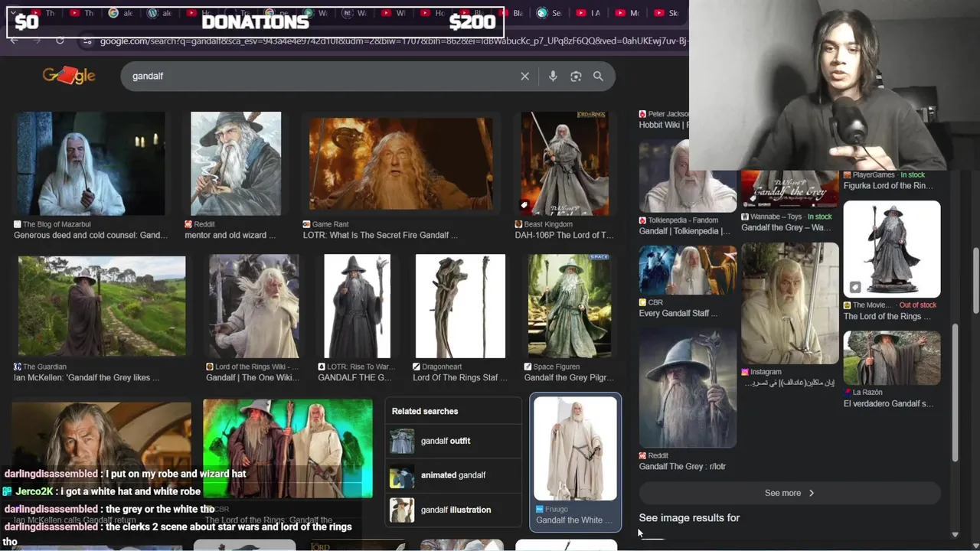980x551 pixels.
Task: Open 'Gandalf | The One Wiki' result title
Action: tap(253, 378)
